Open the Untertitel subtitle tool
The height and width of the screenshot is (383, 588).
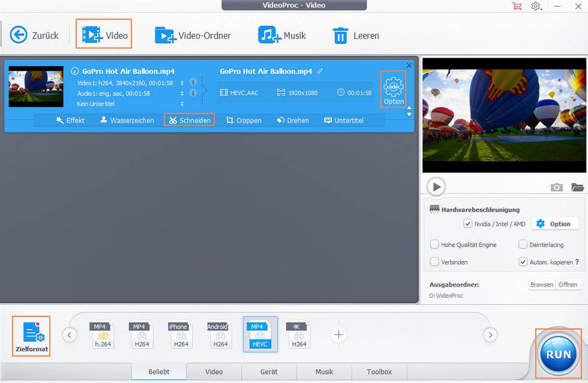click(344, 121)
